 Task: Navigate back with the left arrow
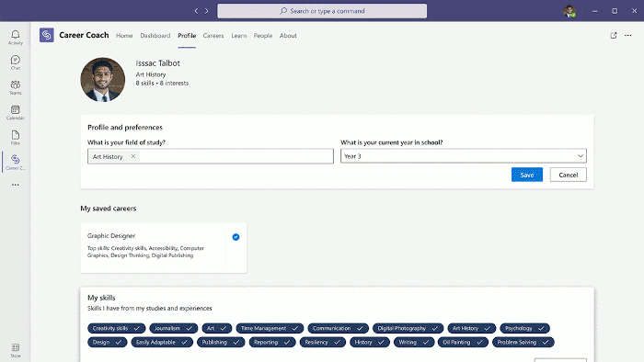[x=196, y=11]
